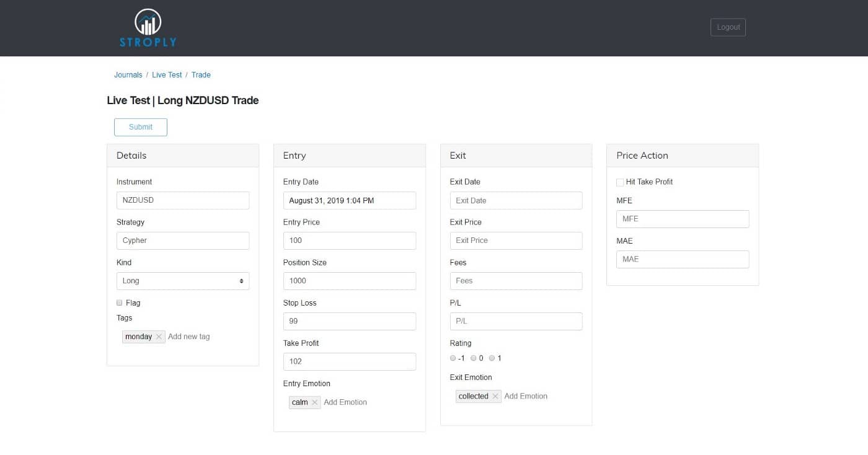Image resolution: width=868 pixels, height=455 pixels.
Task: Click the Stroply logo in header
Action: pyautogui.click(x=148, y=28)
